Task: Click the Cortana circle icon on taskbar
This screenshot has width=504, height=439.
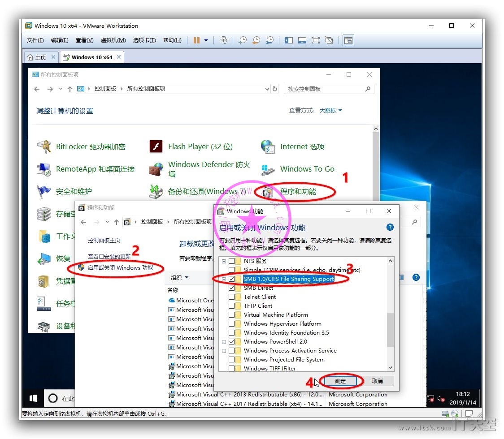Action: click(x=53, y=399)
